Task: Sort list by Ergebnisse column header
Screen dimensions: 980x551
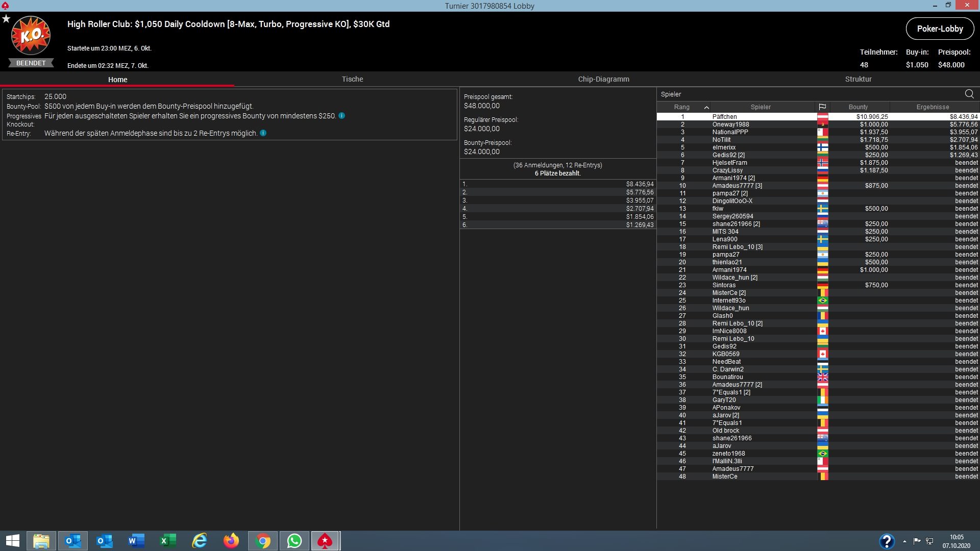Action: 933,107
